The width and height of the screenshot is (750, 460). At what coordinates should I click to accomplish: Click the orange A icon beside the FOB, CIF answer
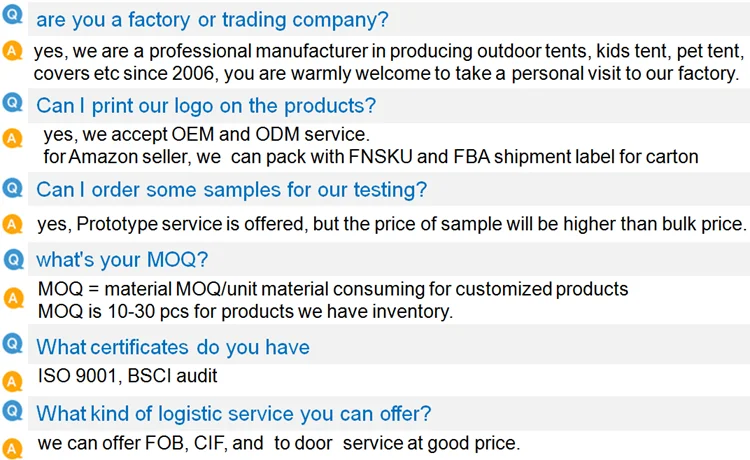pyautogui.click(x=12, y=446)
